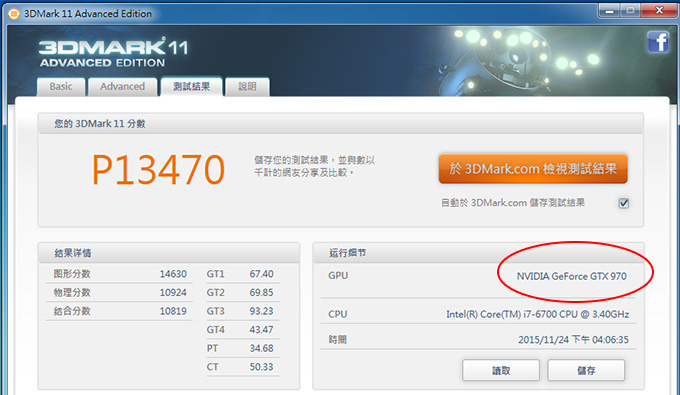The image size is (680, 395).
Task: Click the 結果详情 panel header
Action: click(169, 253)
